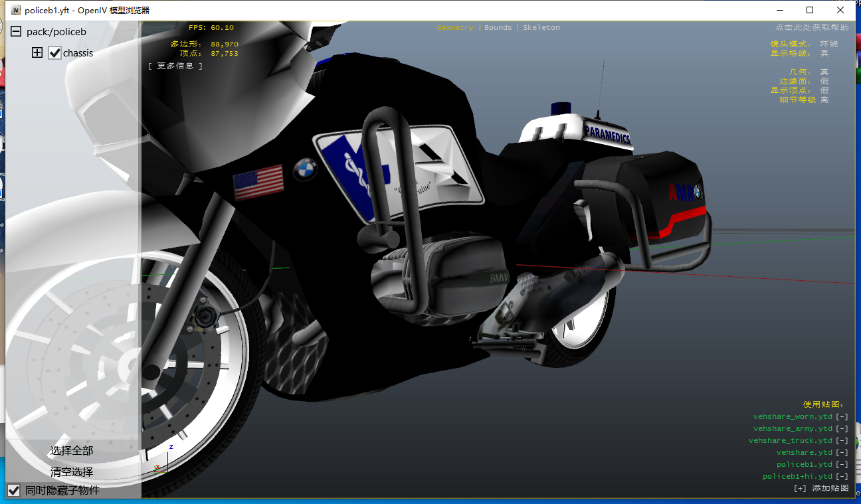Toggle the 同时隐藏子物件 checkbox
This screenshot has width=861, height=504.
(x=13, y=491)
